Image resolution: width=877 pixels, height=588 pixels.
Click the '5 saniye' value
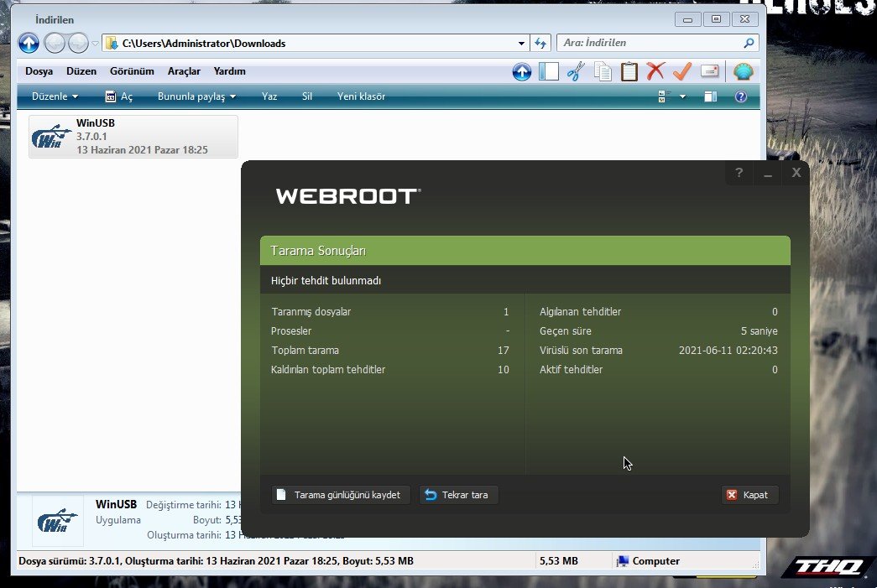pos(759,330)
